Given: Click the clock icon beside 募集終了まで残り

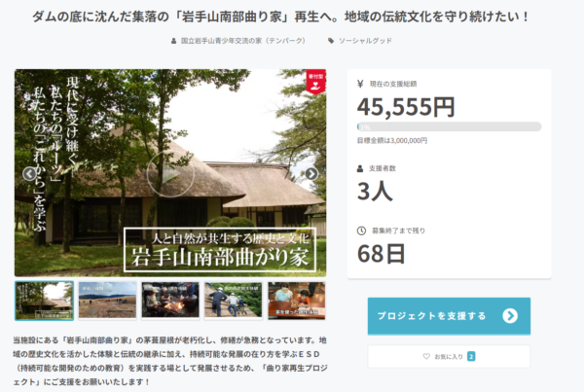Looking at the screenshot, I should (x=361, y=231).
